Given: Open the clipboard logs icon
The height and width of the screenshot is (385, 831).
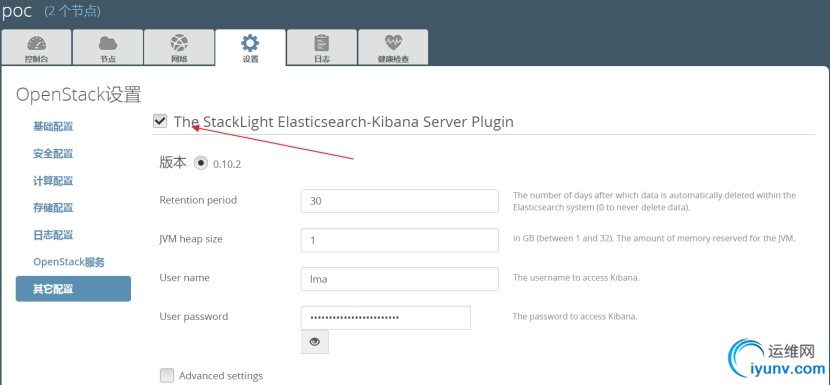Looking at the screenshot, I should coord(322,43).
